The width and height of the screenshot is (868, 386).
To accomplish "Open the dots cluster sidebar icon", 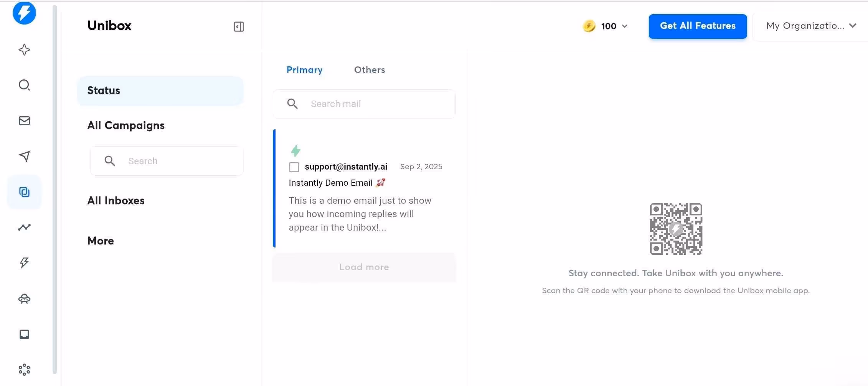I will click(24, 370).
